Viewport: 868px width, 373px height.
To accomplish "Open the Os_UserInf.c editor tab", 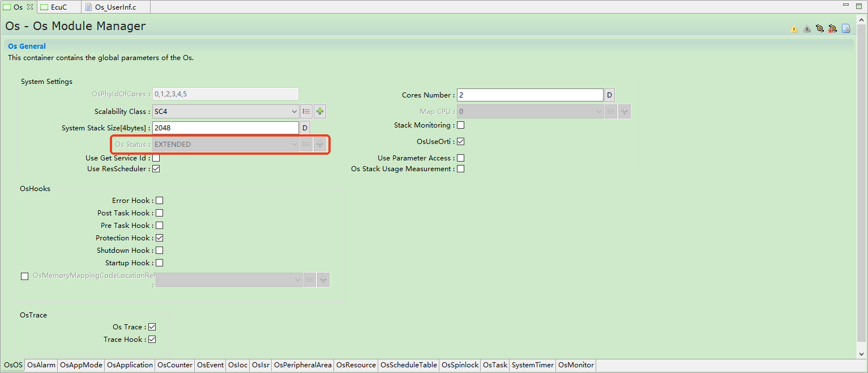I will click(x=115, y=7).
